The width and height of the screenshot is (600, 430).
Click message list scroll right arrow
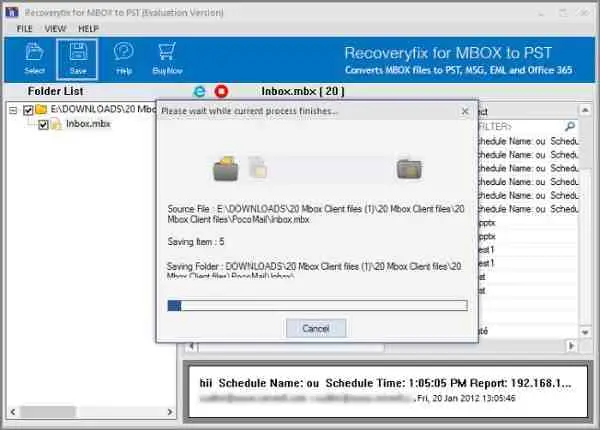pos(571,346)
